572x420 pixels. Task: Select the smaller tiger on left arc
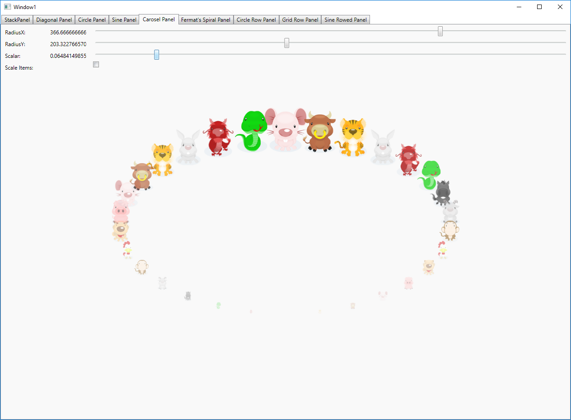click(162, 159)
